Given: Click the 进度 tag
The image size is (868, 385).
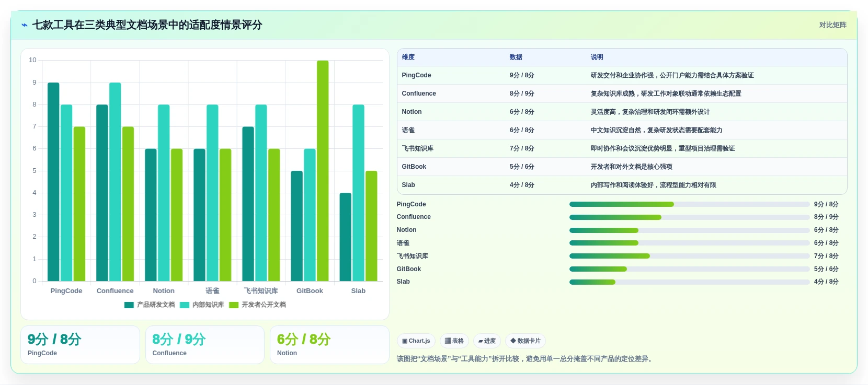Looking at the screenshot, I should [487, 341].
